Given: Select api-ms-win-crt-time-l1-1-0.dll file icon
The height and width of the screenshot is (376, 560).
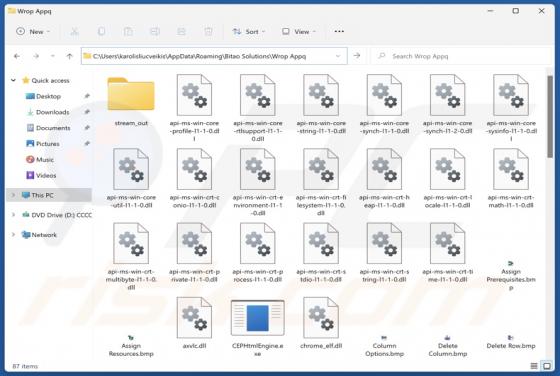Looking at the screenshot, I should pos(448,243).
